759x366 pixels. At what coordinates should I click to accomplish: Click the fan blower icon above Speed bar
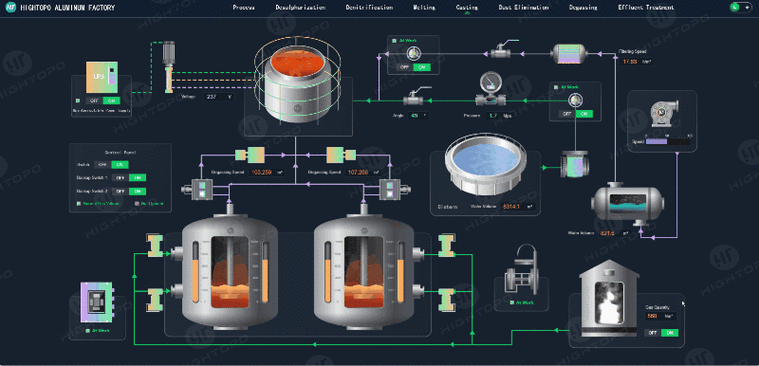[665, 114]
